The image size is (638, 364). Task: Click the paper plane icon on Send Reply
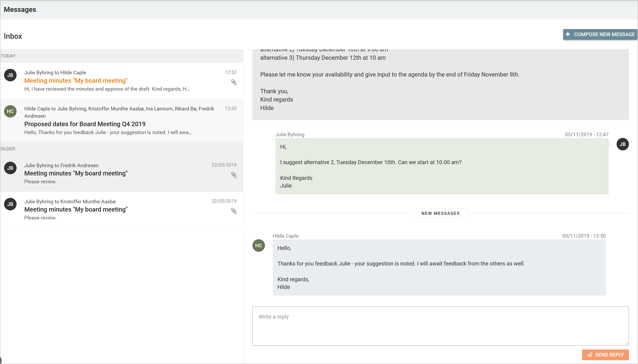590,355
